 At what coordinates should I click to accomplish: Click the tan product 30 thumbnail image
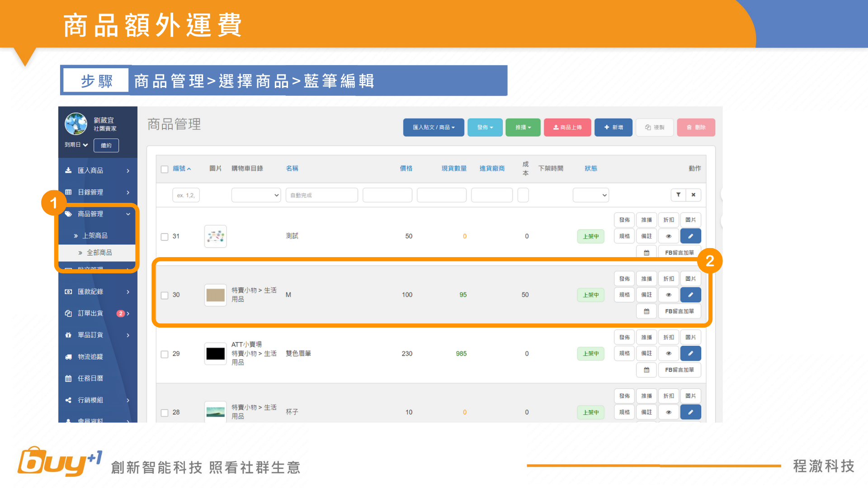[215, 295]
